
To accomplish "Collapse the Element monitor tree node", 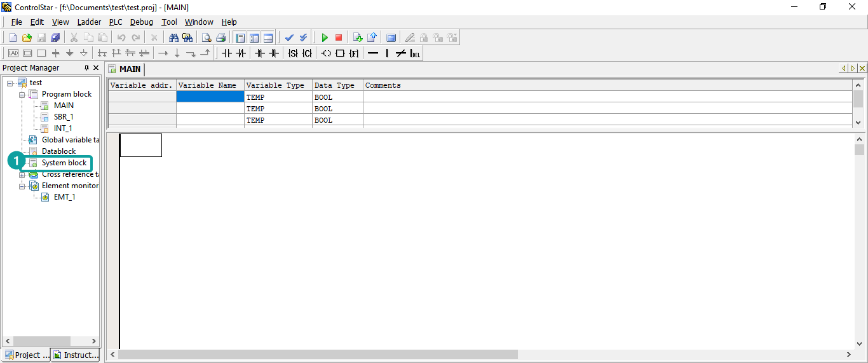I will (22, 186).
